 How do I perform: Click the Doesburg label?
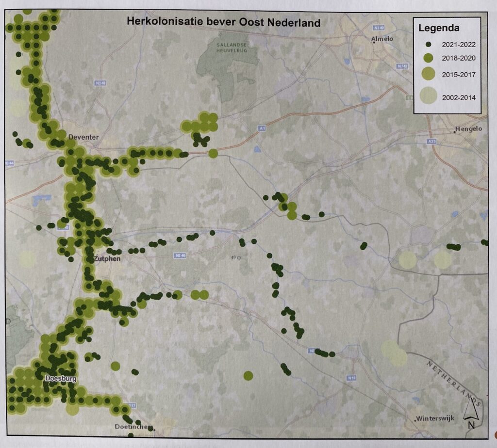click(x=60, y=378)
